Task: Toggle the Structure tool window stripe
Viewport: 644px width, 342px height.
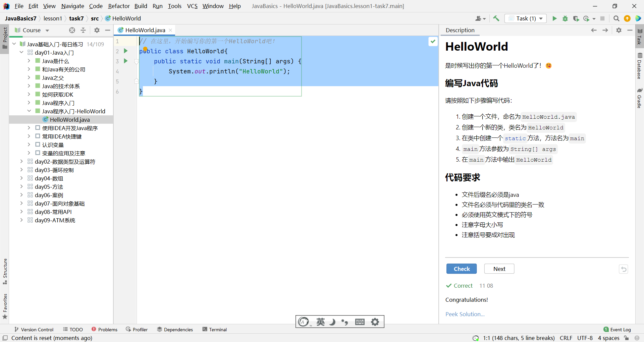Action: [x=5, y=272]
